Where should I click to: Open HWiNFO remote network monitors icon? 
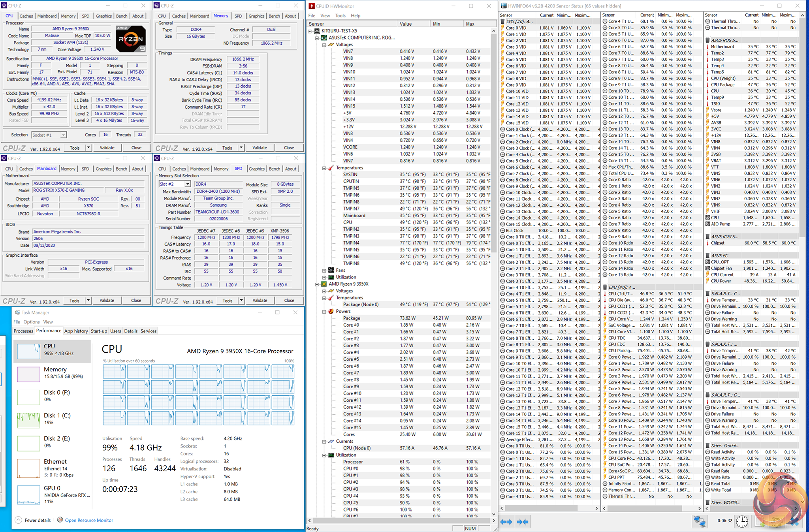(x=699, y=521)
